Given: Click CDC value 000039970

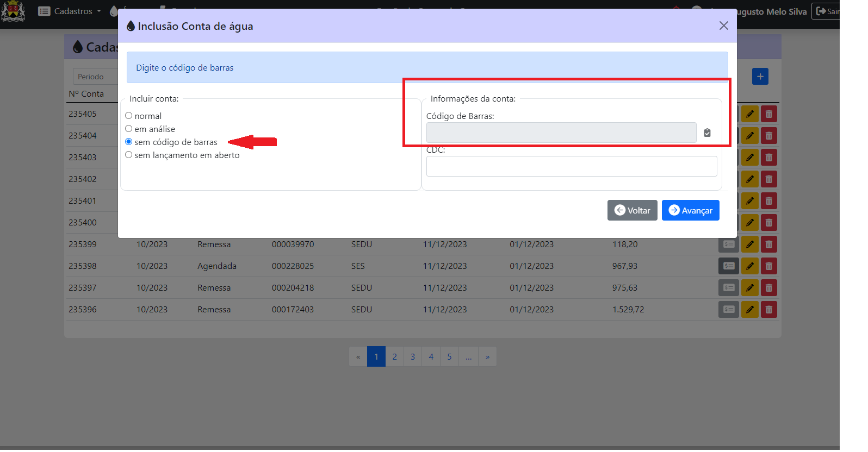Looking at the screenshot, I should tap(293, 244).
